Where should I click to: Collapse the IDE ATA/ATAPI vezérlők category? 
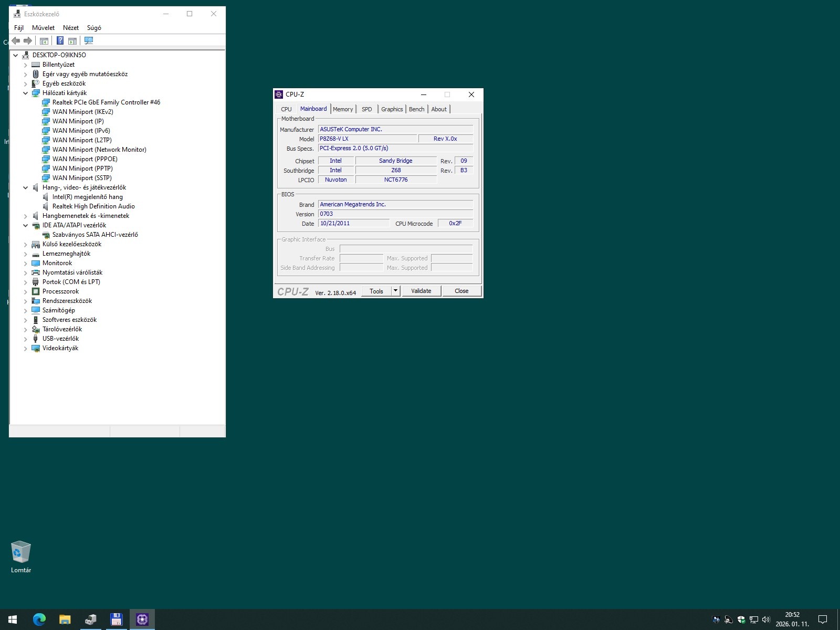(x=25, y=225)
